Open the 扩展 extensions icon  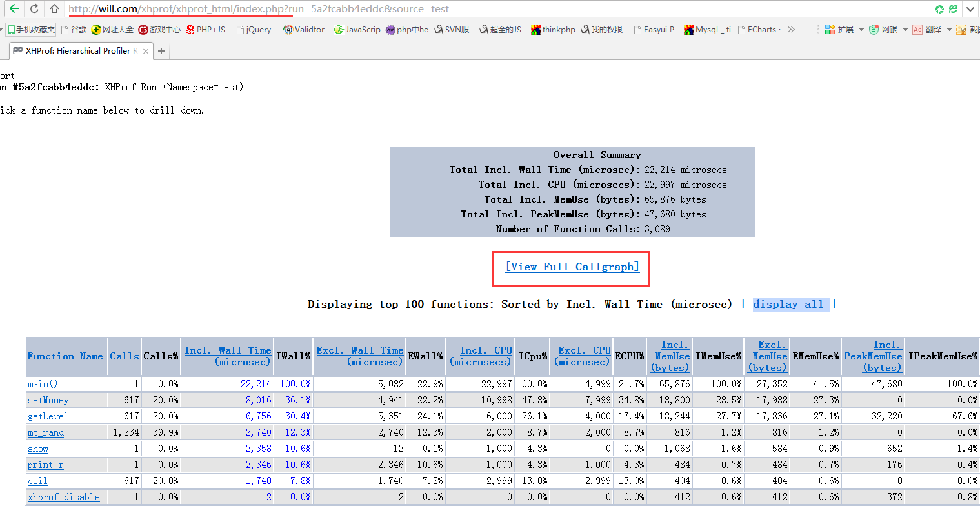pyautogui.click(x=830, y=30)
